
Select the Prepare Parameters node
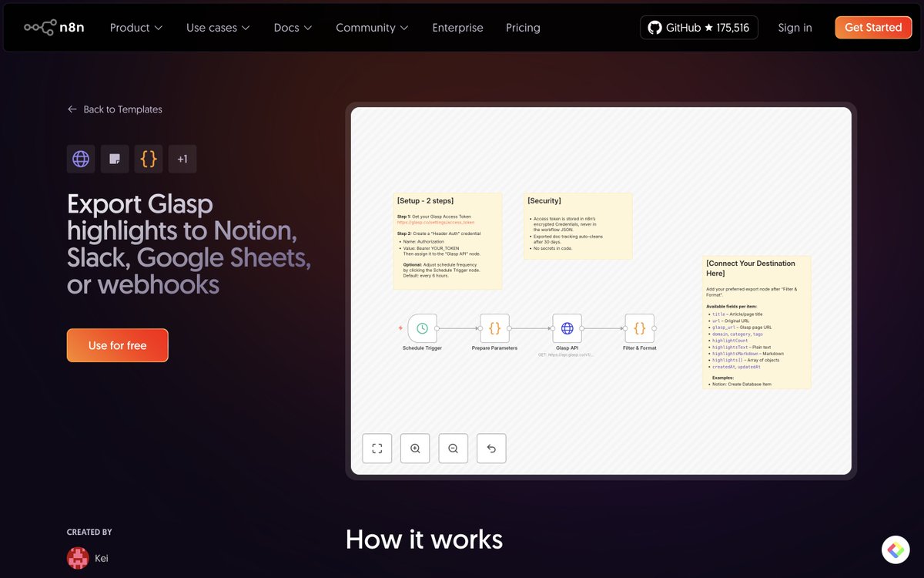(x=494, y=328)
